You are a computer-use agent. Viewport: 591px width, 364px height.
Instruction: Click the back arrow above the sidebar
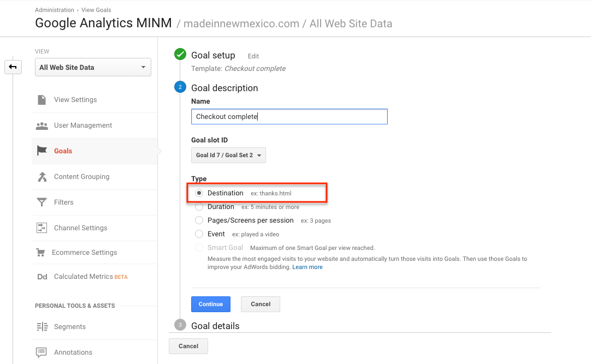pyautogui.click(x=13, y=67)
